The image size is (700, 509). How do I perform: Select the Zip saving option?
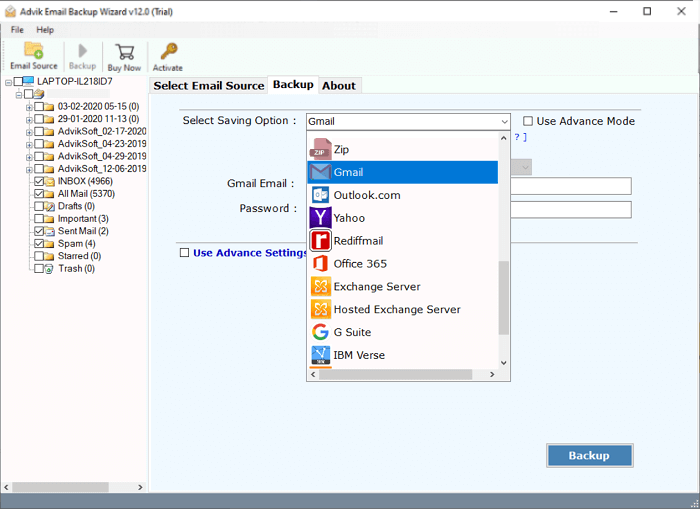click(x=402, y=150)
